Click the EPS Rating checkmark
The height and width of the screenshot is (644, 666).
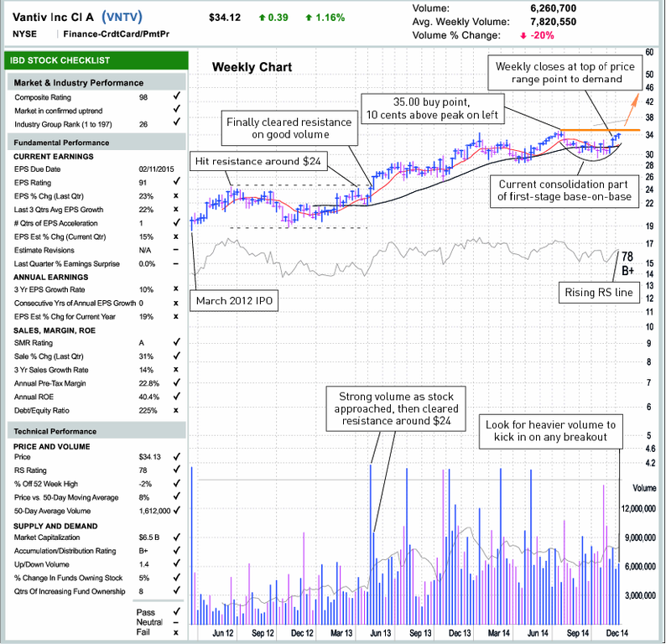click(x=177, y=181)
